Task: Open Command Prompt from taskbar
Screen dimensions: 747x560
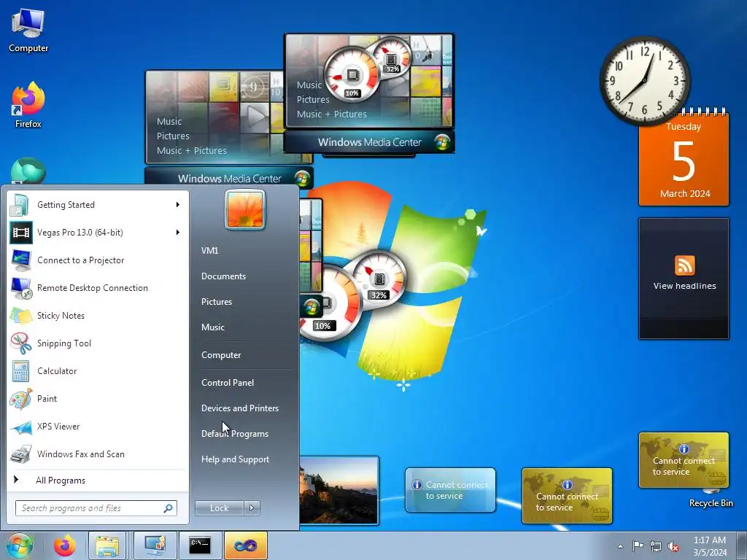Action: pos(200,545)
